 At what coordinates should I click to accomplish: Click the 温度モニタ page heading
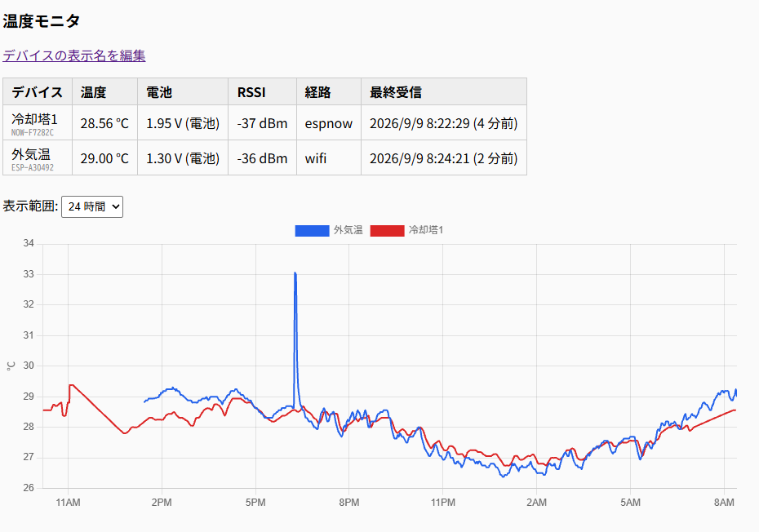(x=41, y=21)
